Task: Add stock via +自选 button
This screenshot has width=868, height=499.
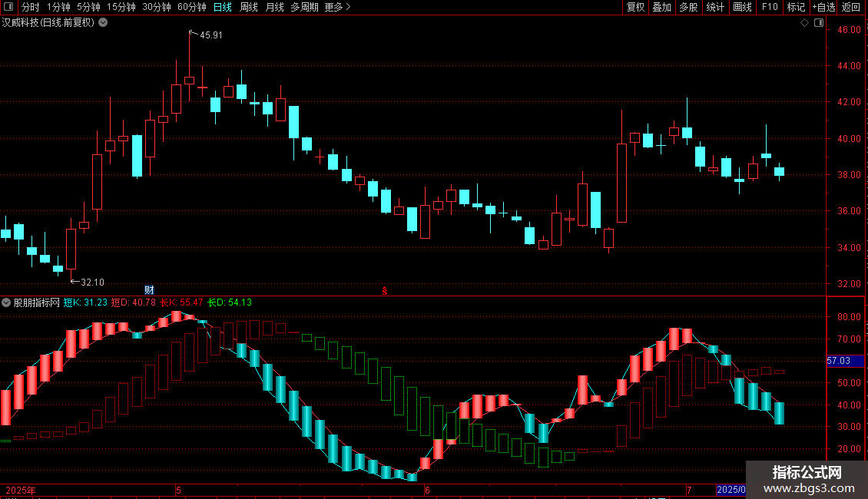Action: tap(823, 7)
